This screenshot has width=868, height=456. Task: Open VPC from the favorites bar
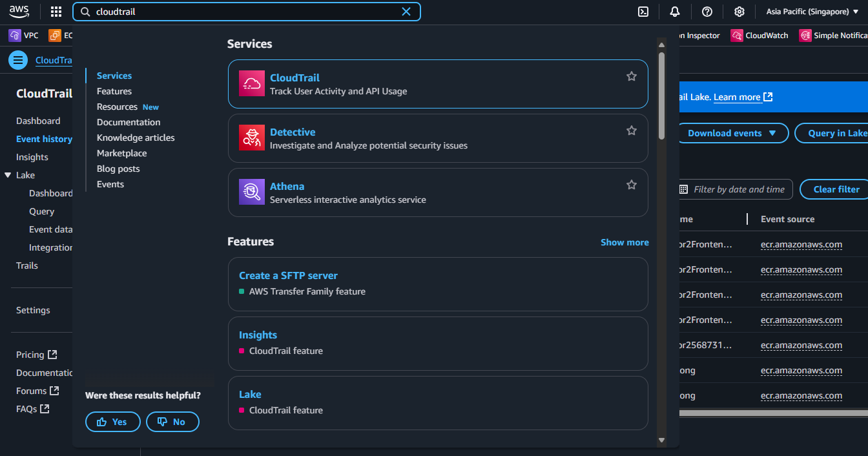coord(23,35)
